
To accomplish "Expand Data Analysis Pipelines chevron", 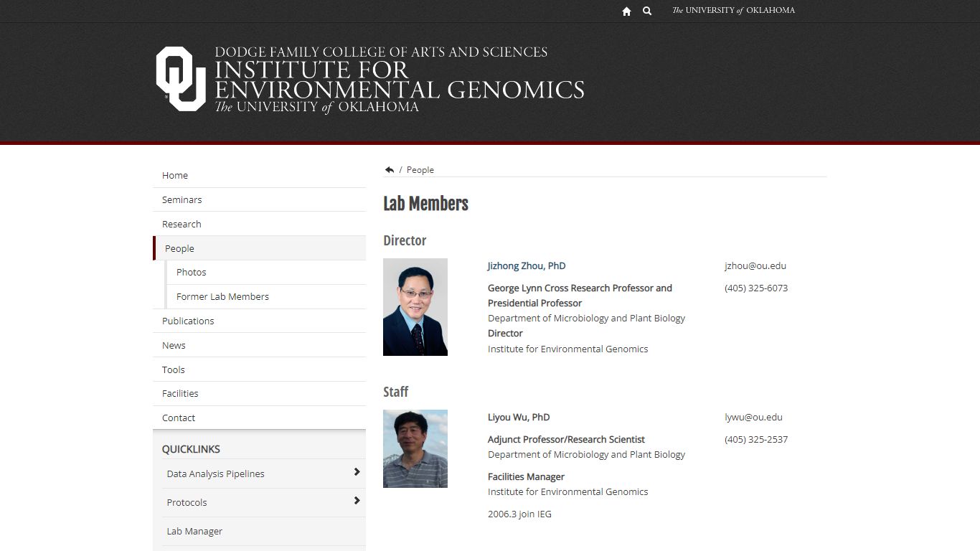I will point(357,472).
